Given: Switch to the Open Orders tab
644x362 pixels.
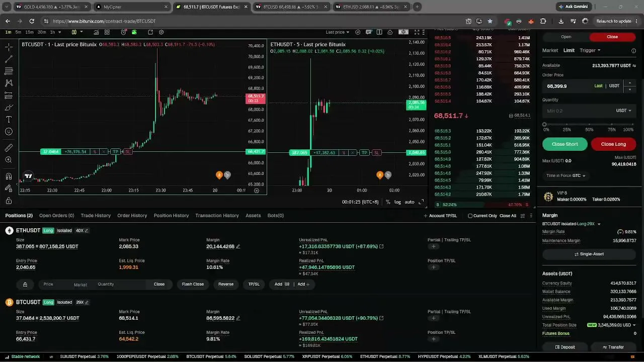Looking at the screenshot, I should 56,216.
